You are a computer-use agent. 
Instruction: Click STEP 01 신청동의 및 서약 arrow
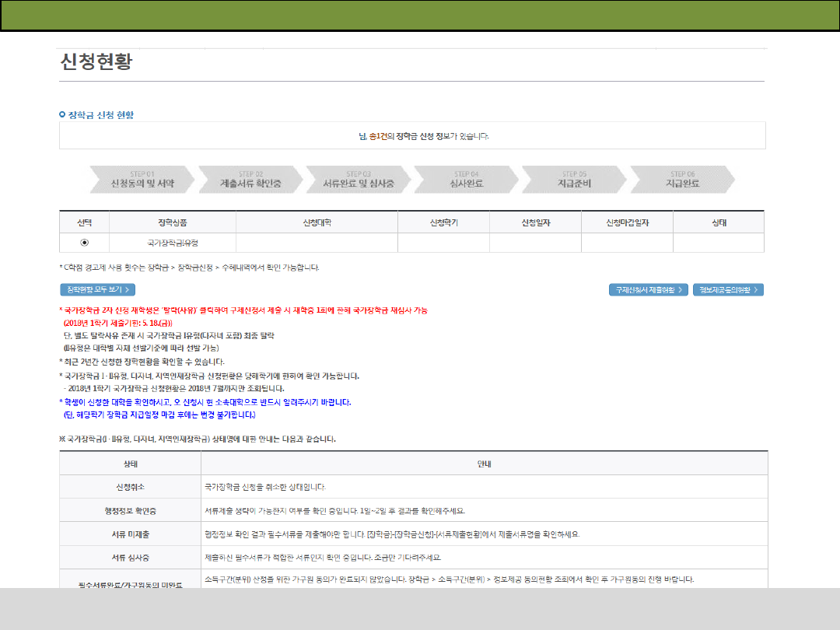(x=142, y=180)
